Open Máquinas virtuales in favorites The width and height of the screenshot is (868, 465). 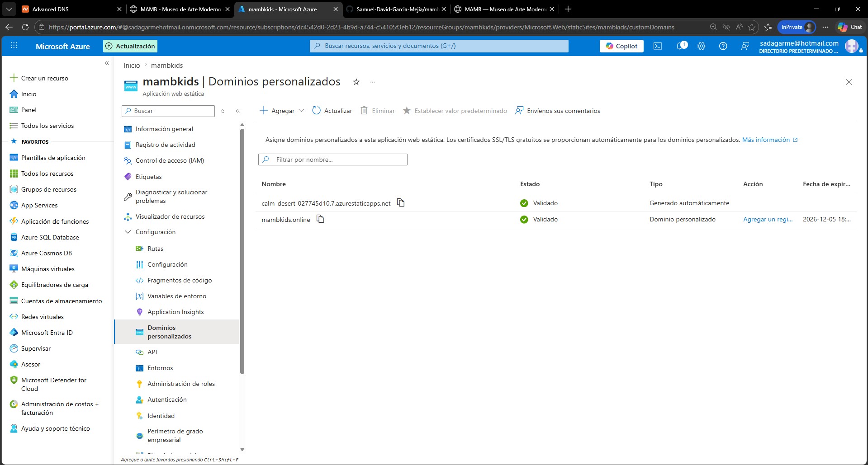(47, 269)
